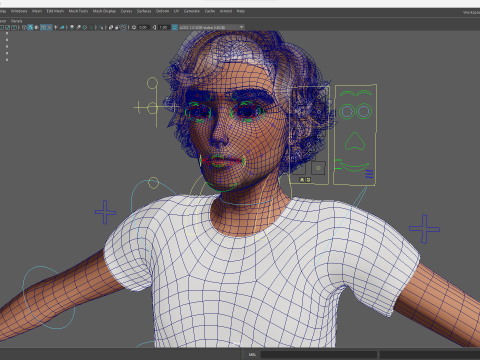Open the Help menu

(x=241, y=11)
